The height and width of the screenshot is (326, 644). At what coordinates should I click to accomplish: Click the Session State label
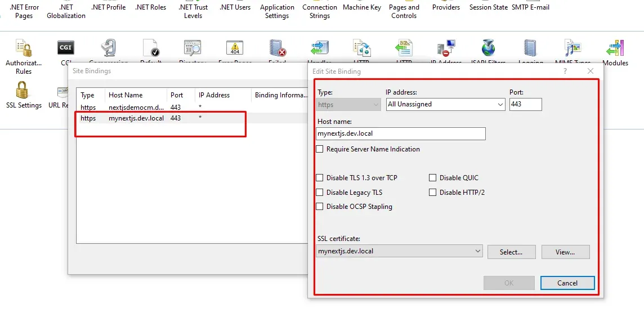click(489, 7)
